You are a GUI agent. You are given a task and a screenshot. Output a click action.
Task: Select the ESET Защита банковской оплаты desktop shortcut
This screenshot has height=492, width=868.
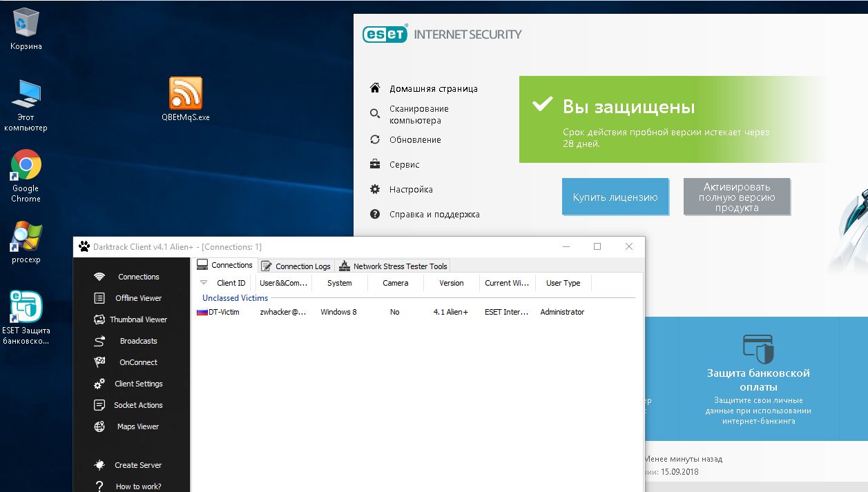coord(26,317)
